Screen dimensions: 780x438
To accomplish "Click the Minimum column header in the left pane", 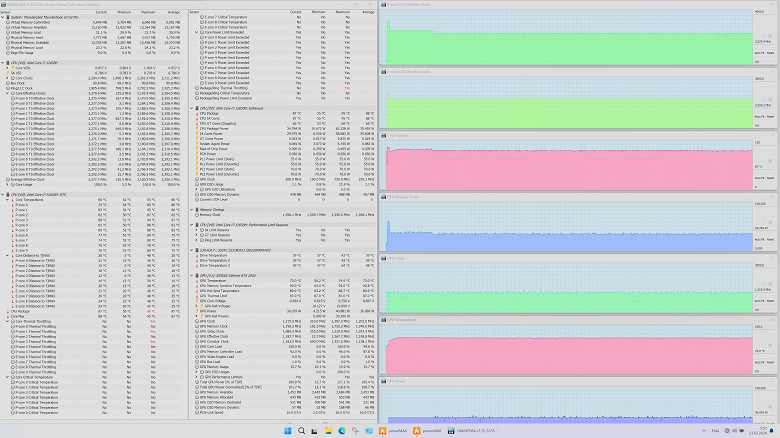I will tap(124, 12).
